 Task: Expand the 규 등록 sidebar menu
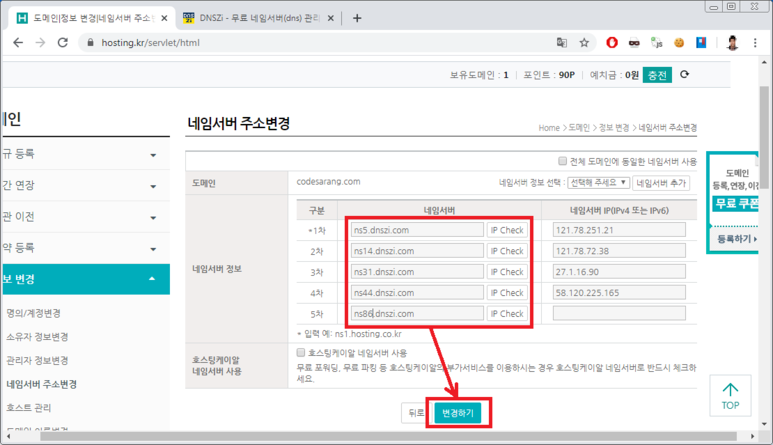(86, 154)
